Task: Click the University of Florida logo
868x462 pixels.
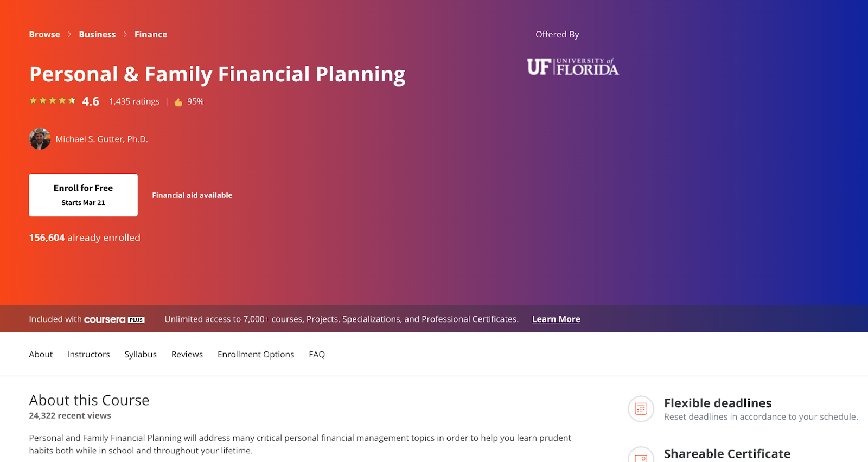Action: tap(573, 67)
